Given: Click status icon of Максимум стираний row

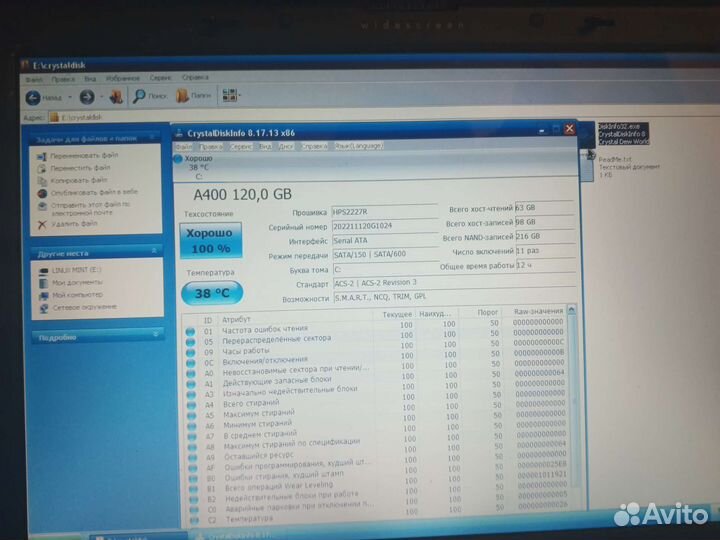Looking at the screenshot, I should [192, 416].
